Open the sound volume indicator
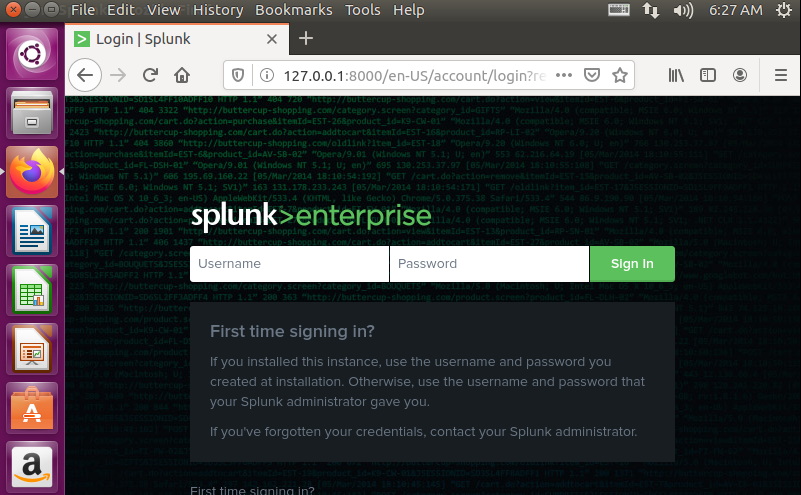Screen dimensions: 801x495 point(683,10)
